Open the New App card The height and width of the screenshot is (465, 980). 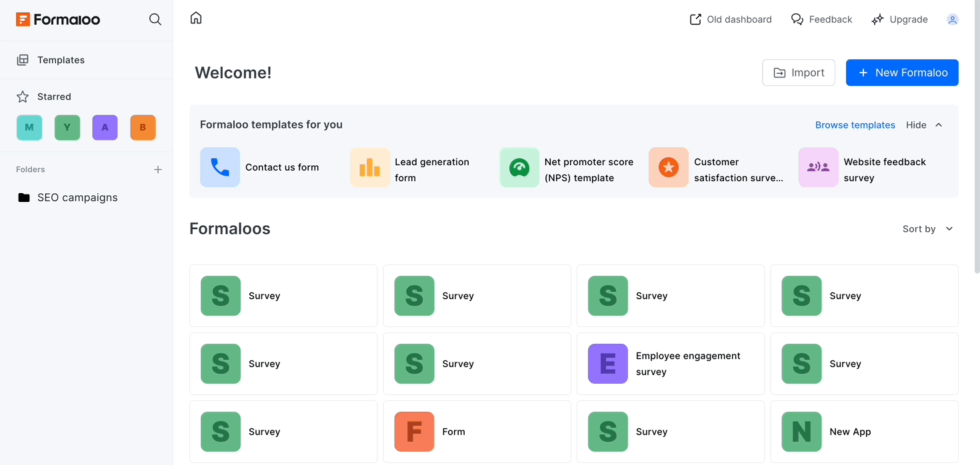(x=865, y=432)
